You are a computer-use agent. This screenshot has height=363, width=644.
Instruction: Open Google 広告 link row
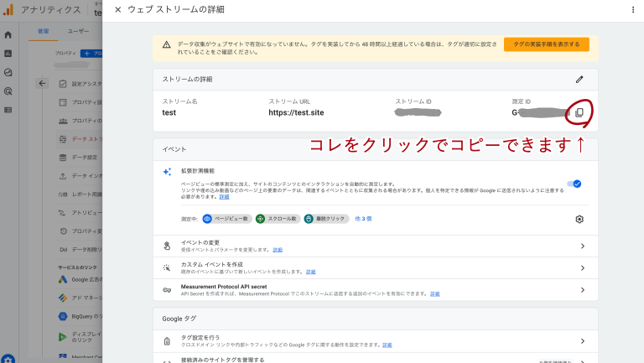(80, 280)
